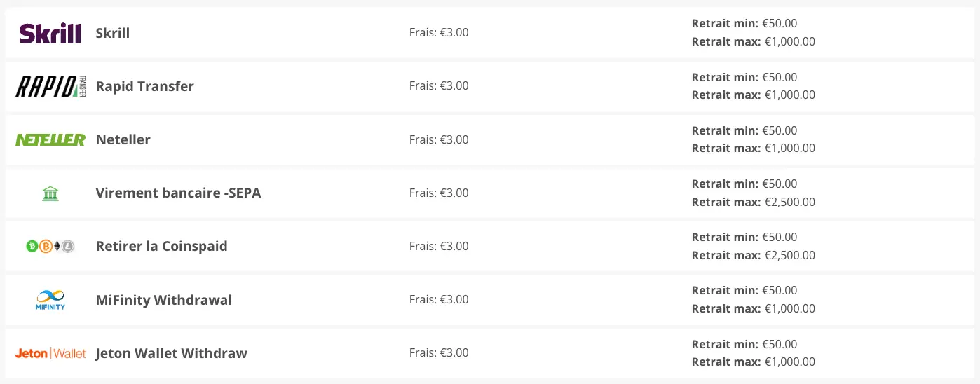Choose Virement bancaire -SEPA option
Screen dimensions: 980x384
[x=178, y=193]
